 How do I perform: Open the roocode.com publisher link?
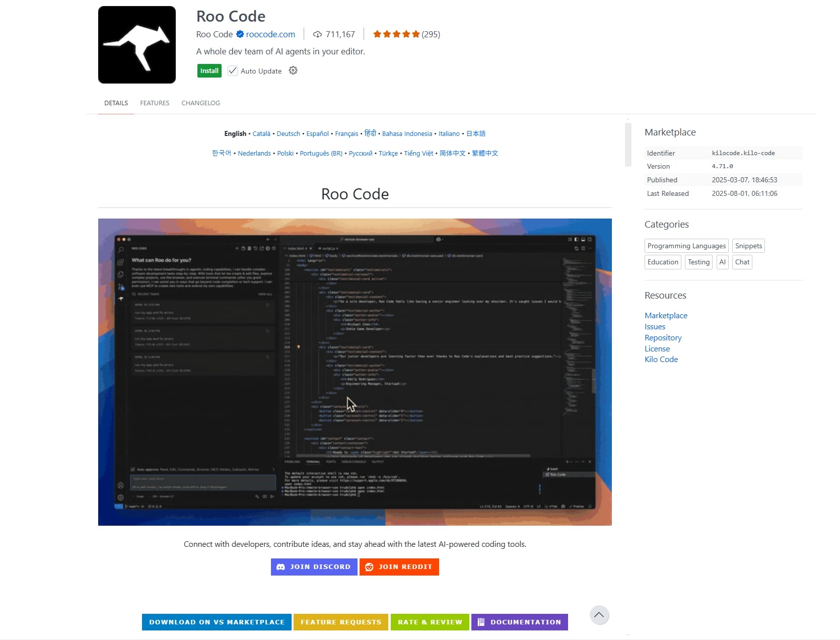point(270,34)
